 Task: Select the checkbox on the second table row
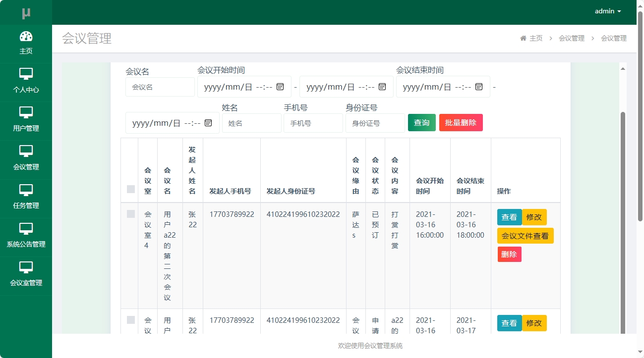pyautogui.click(x=130, y=319)
